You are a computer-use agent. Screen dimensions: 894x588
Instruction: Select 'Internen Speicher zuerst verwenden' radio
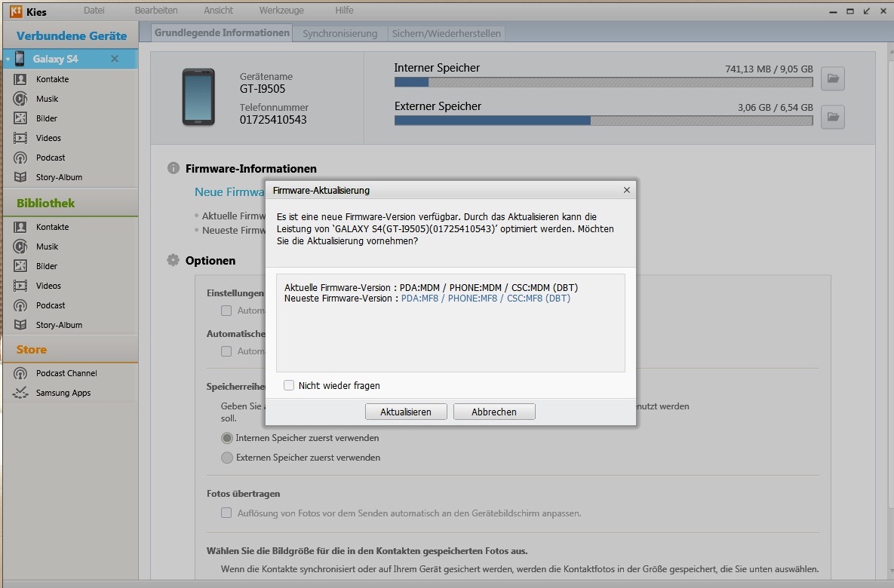[x=227, y=438]
